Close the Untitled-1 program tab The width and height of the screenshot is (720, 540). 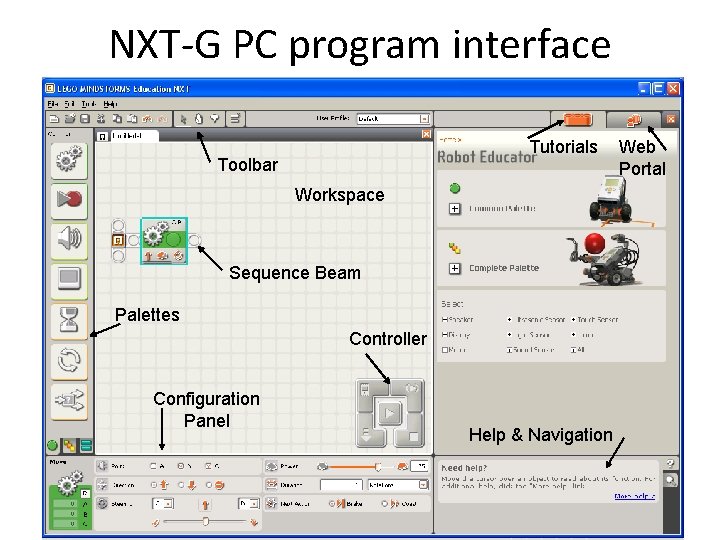(x=426, y=134)
